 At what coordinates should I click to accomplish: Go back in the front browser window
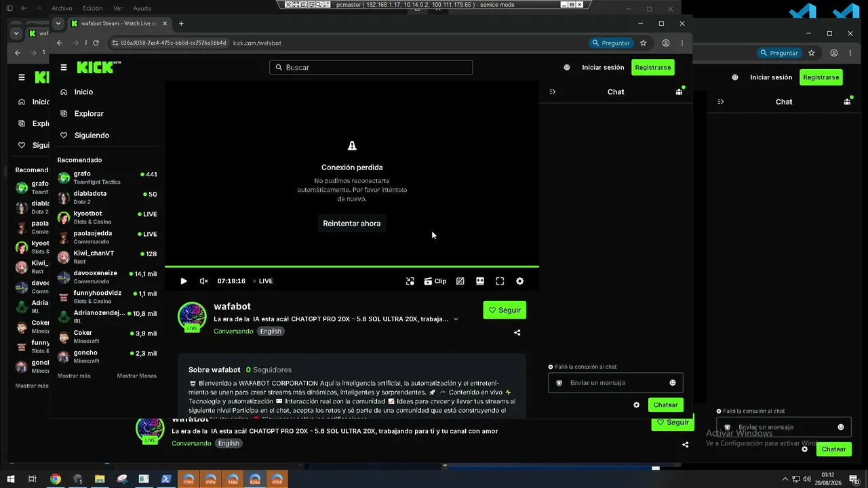point(60,43)
